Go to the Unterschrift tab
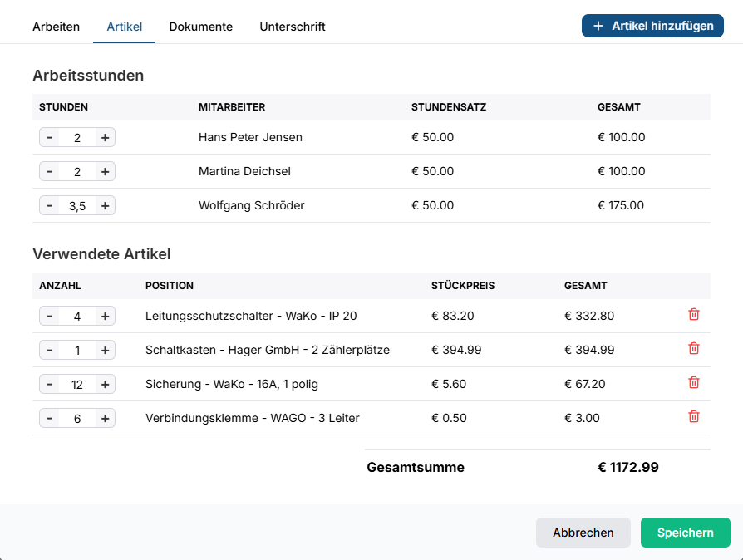 coord(293,27)
